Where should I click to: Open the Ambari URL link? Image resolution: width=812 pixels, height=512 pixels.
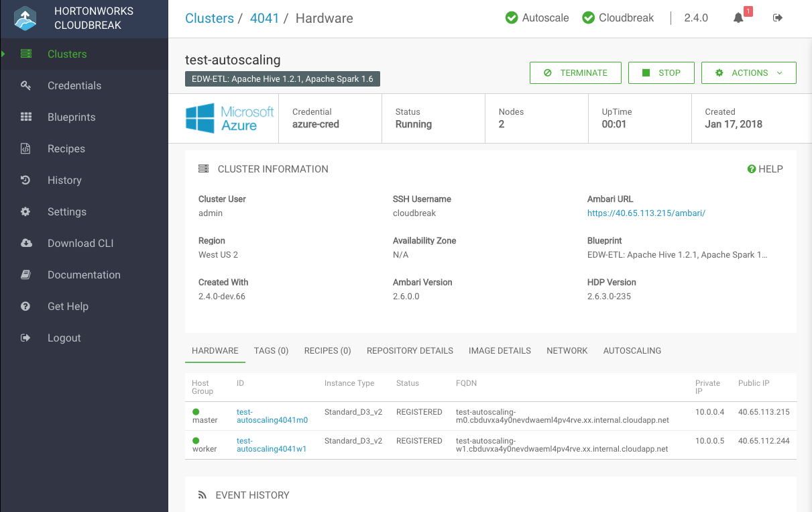point(646,213)
